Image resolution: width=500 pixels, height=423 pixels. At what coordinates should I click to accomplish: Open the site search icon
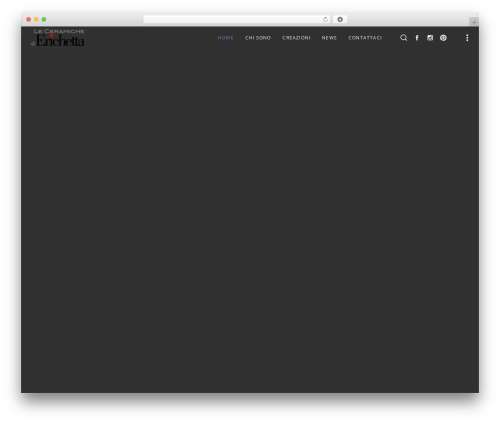[x=403, y=38]
